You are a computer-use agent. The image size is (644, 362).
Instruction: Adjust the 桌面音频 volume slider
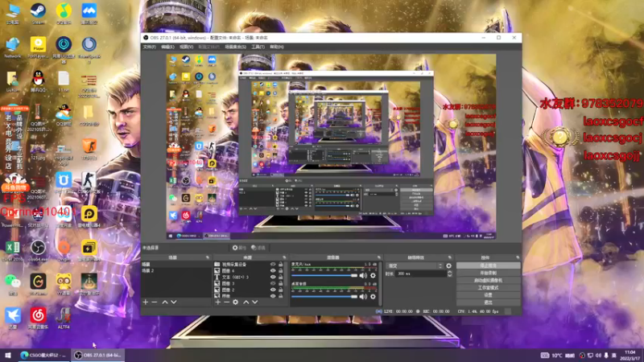(x=324, y=296)
